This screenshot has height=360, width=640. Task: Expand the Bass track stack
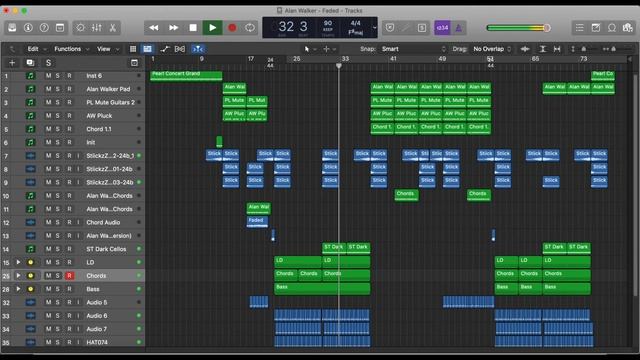[18, 289]
